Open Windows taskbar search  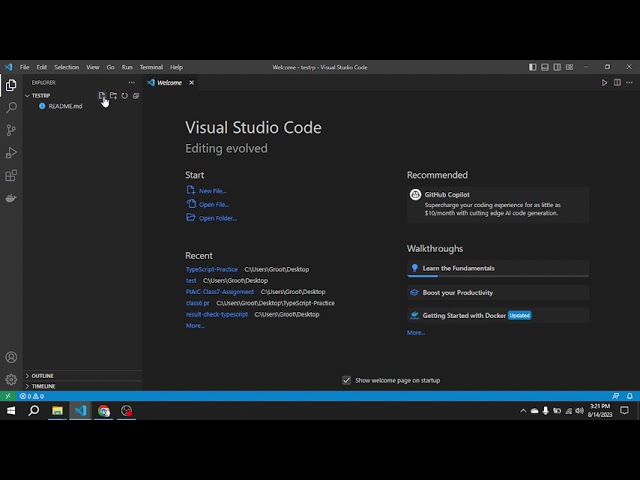tap(34, 411)
